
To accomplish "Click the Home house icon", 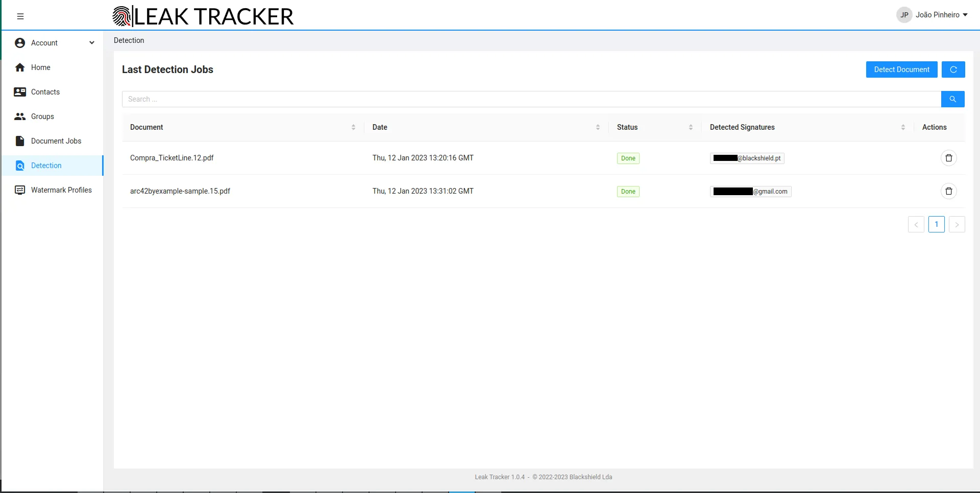I will [20, 67].
